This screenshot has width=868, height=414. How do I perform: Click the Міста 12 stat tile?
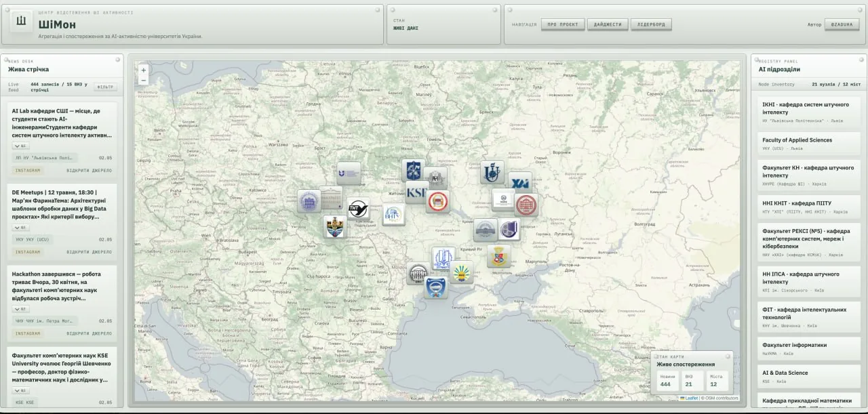716,381
